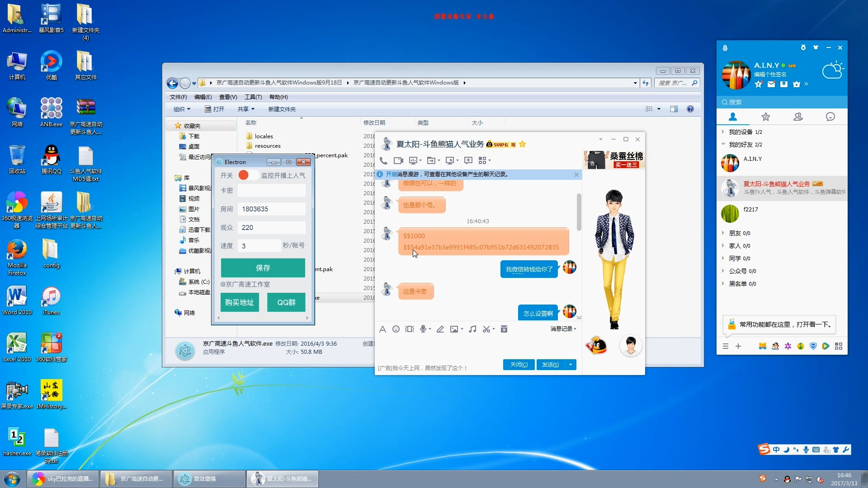Click the skin change shirt icon in QQ
Viewport: 868px width, 488px height.
point(816,47)
